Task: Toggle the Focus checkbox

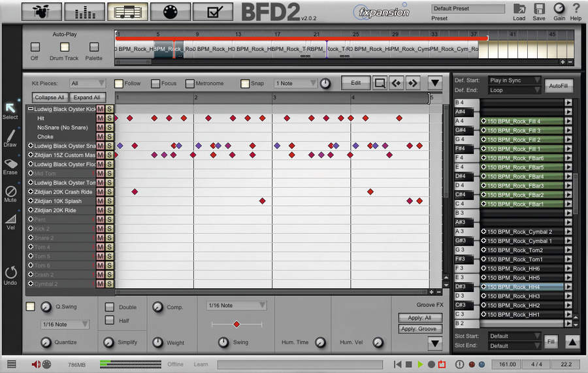Action: 155,83
